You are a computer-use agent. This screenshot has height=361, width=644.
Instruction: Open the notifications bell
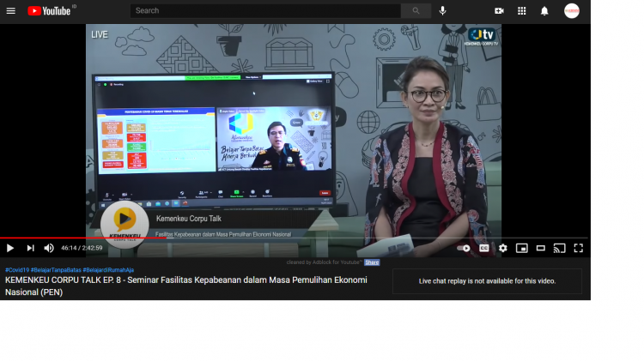tap(544, 11)
